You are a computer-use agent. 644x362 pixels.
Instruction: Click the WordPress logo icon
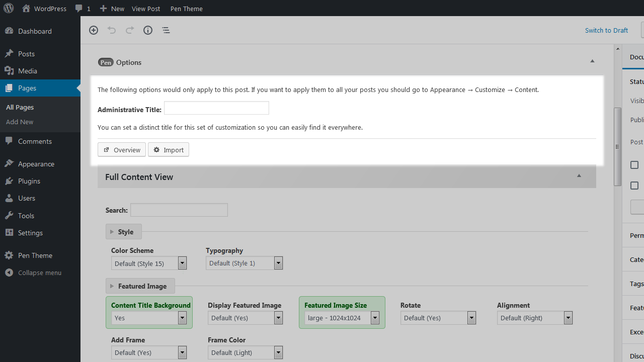pyautogui.click(x=9, y=9)
